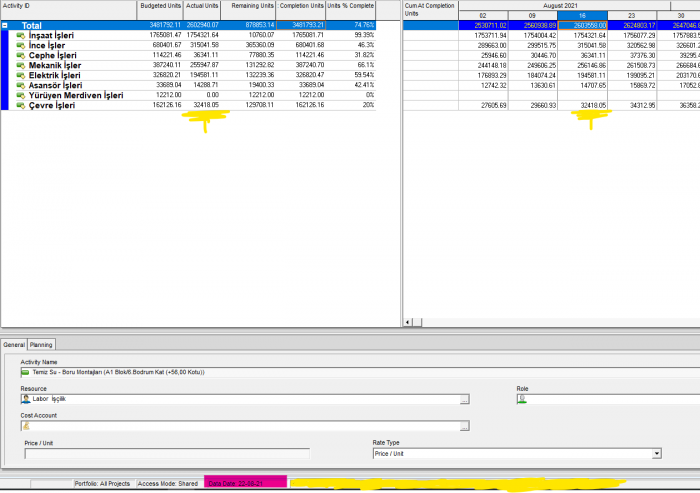Click the Price / Unit input field
This screenshot has width=700, height=493.
click(x=167, y=454)
